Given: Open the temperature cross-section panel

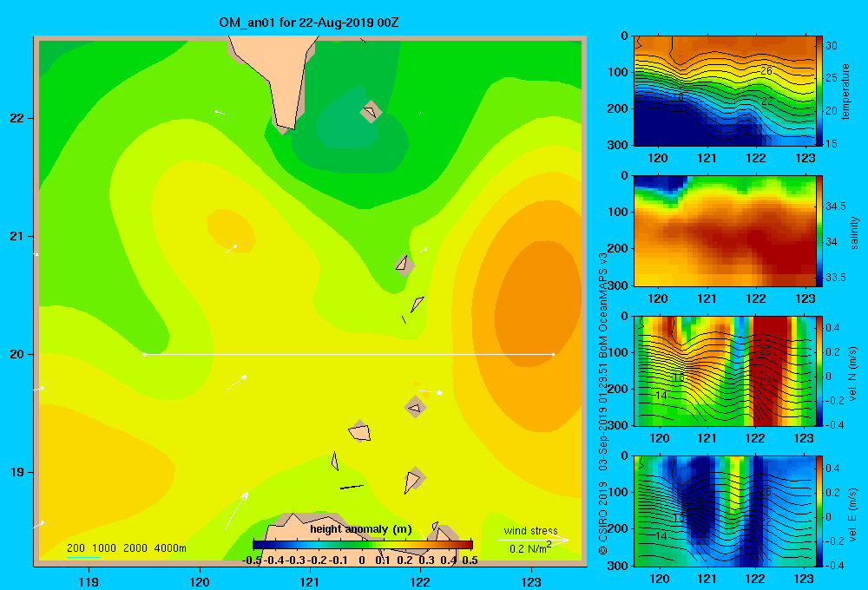Looking at the screenshot, I should [x=725, y=91].
